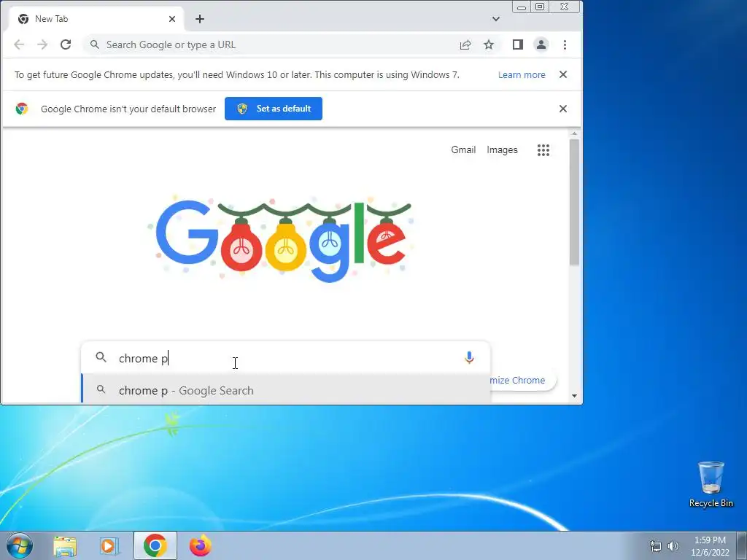Dismiss the default browser infobar
Image resolution: width=747 pixels, height=560 pixels.
[563, 109]
